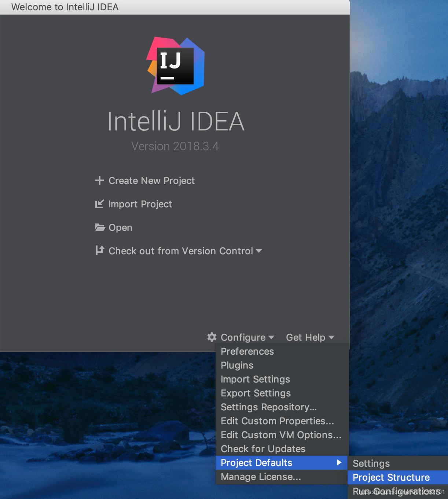This screenshot has width=448, height=499.
Task: Click the IntelliJ IDEA logo
Action: tap(175, 66)
